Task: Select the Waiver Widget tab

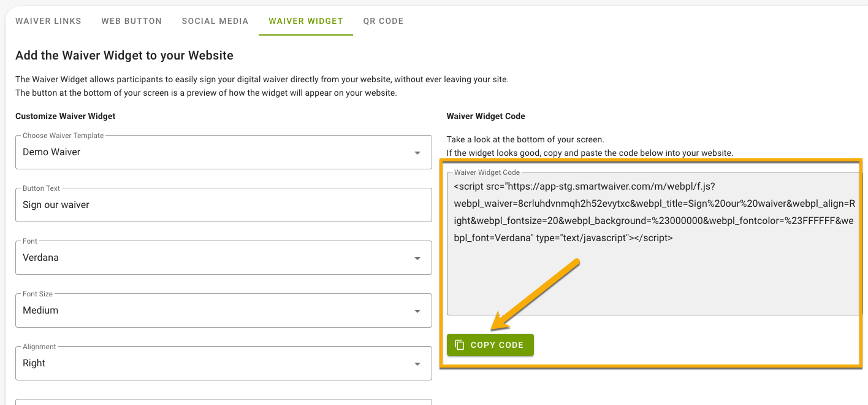Action: tap(306, 21)
